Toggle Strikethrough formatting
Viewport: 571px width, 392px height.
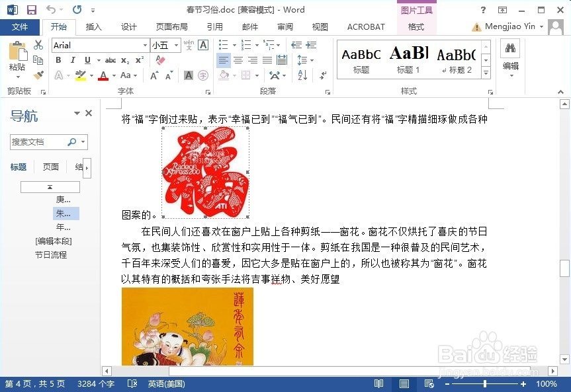(110, 60)
